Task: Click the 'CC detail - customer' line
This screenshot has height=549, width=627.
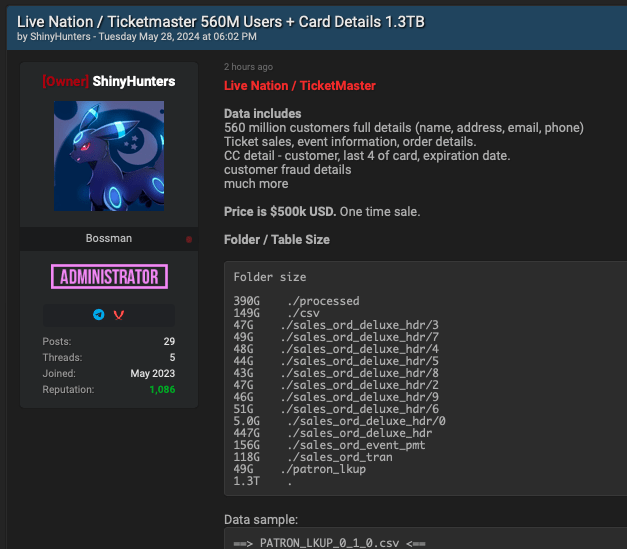Action: coord(367,156)
